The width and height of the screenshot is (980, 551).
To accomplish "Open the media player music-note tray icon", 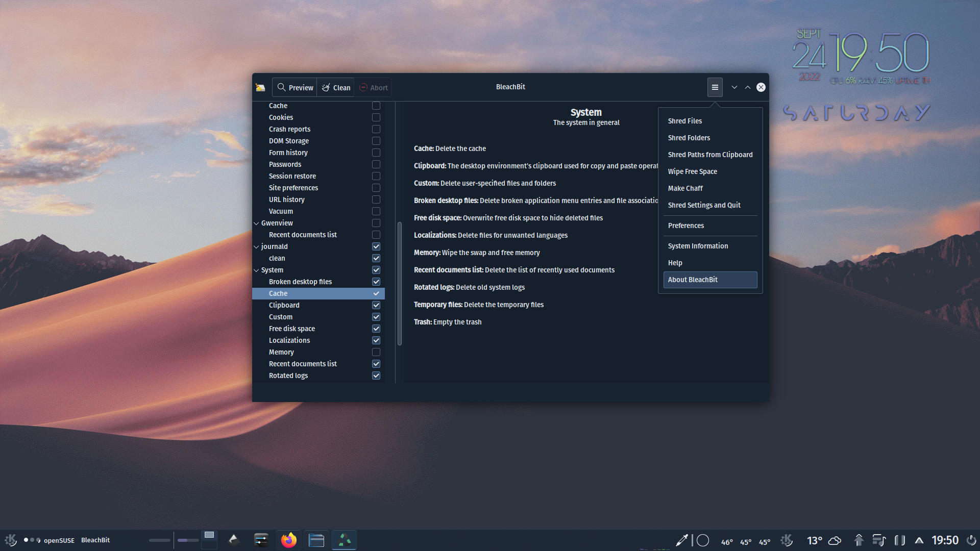I will point(879,540).
